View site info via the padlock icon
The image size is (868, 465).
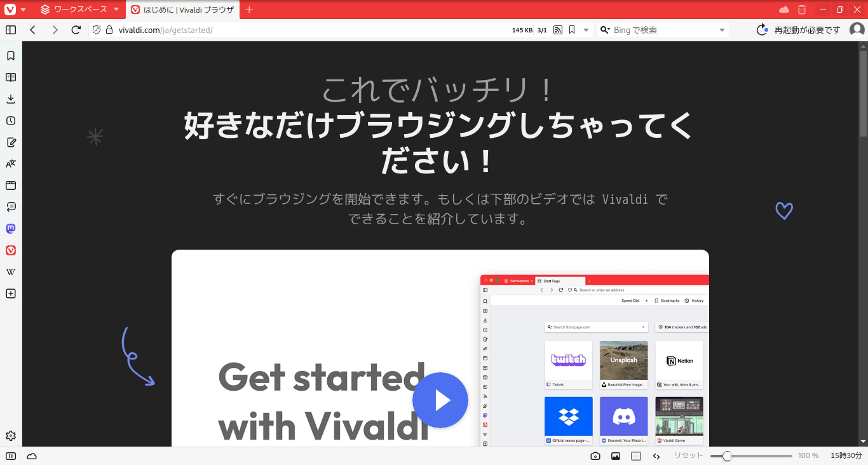pos(109,30)
